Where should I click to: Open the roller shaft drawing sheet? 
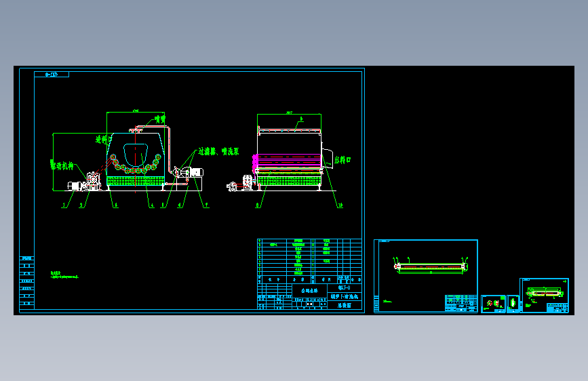pos(426,276)
